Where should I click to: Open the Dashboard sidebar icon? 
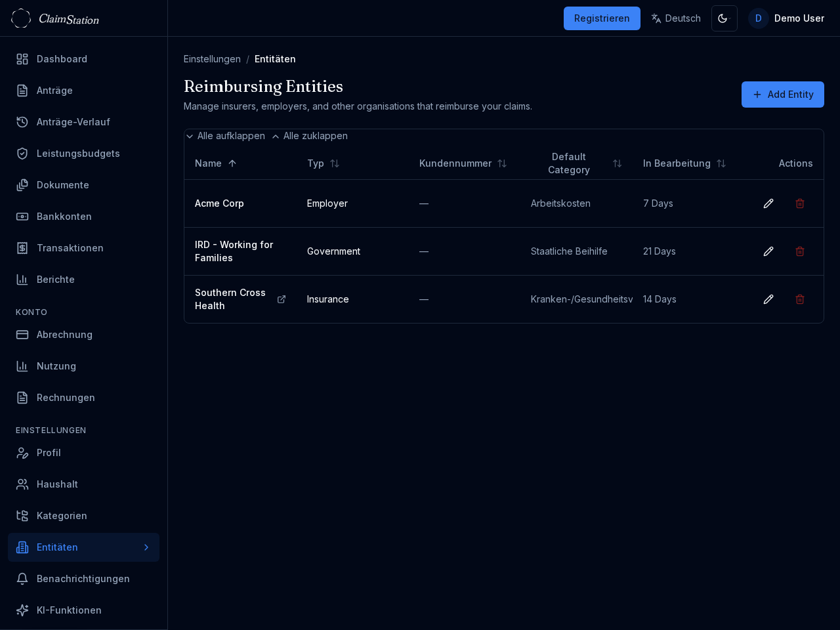coord(22,59)
